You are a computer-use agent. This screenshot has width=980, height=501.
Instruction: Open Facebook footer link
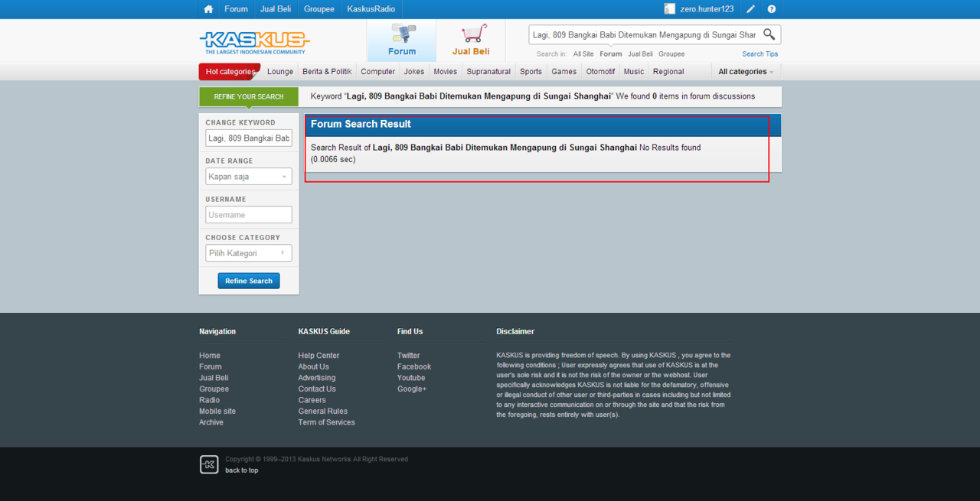click(414, 367)
